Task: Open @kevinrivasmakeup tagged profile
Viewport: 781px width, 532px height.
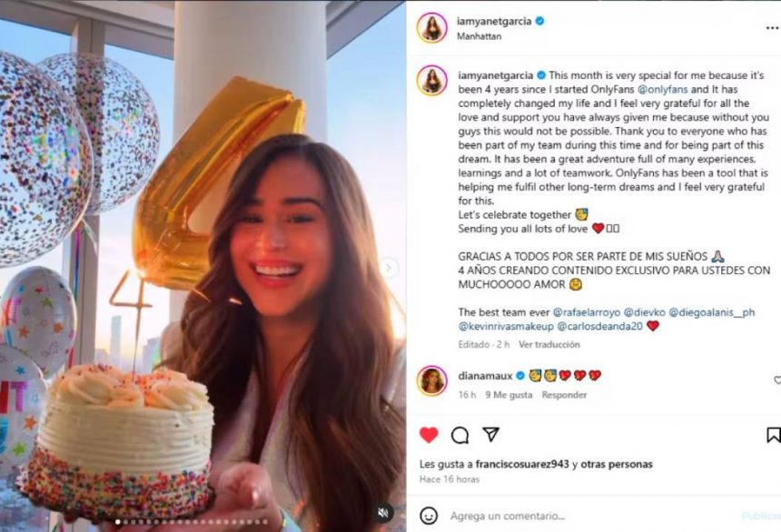Action: (506, 326)
